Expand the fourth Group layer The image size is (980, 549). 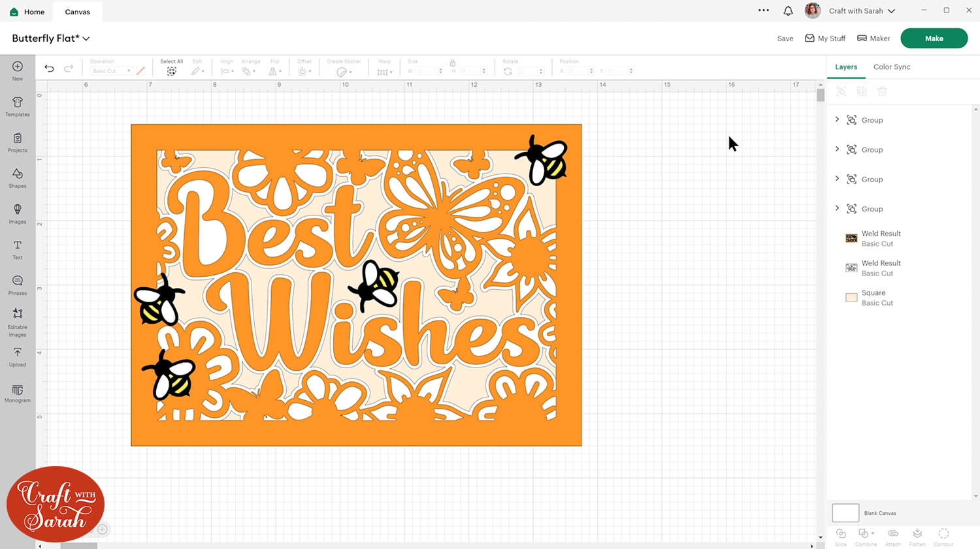837,208
